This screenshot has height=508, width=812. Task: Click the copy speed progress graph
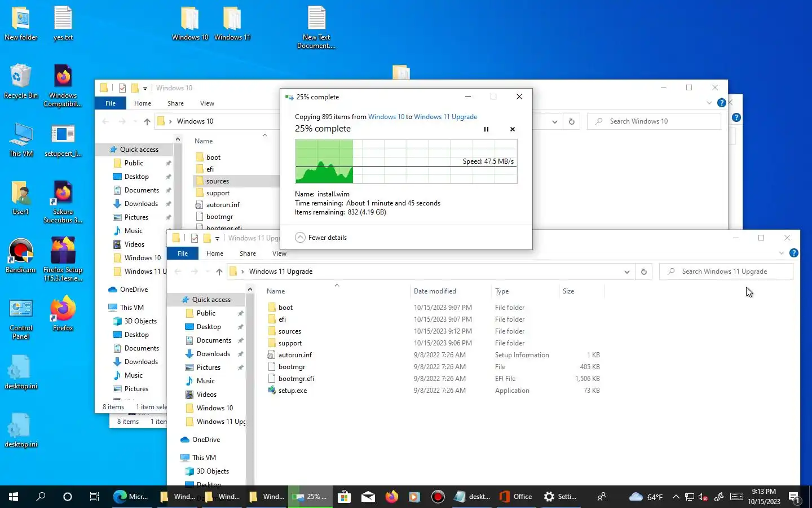pyautogui.click(x=406, y=161)
